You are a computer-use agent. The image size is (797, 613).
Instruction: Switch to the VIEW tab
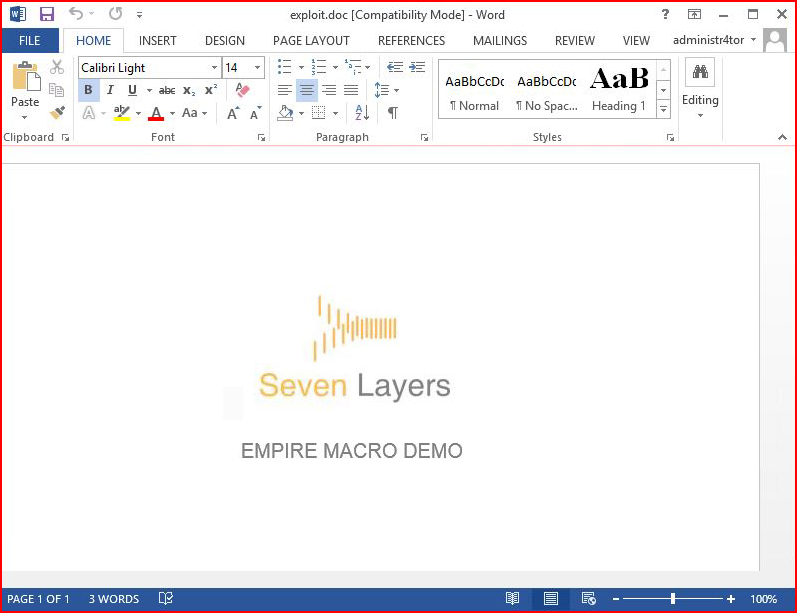636,41
